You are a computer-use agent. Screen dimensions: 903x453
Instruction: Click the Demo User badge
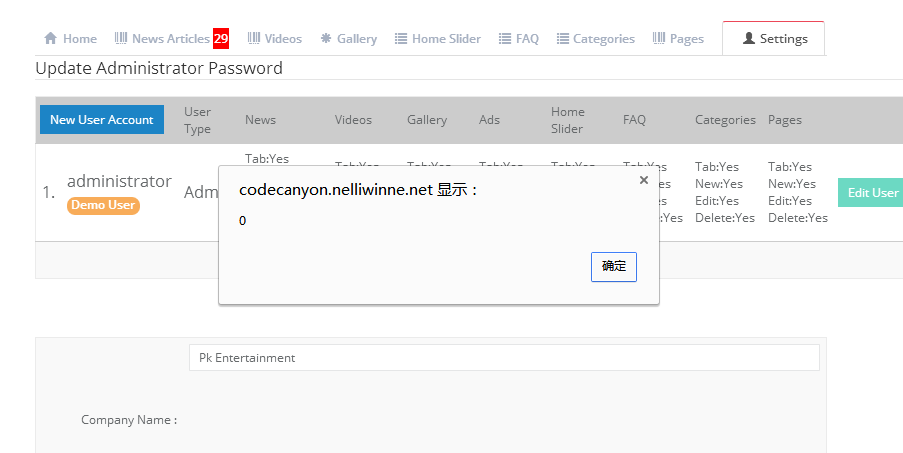[x=103, y=205]
